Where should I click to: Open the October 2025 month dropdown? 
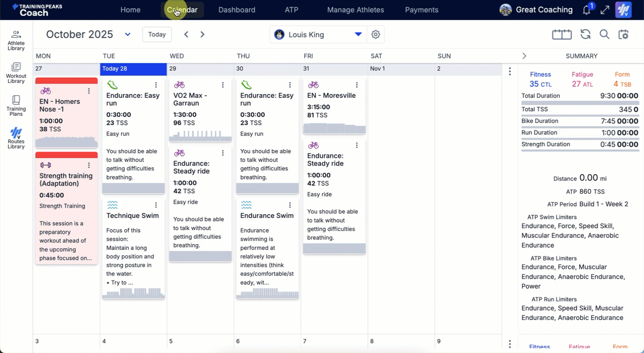point(128,34)
